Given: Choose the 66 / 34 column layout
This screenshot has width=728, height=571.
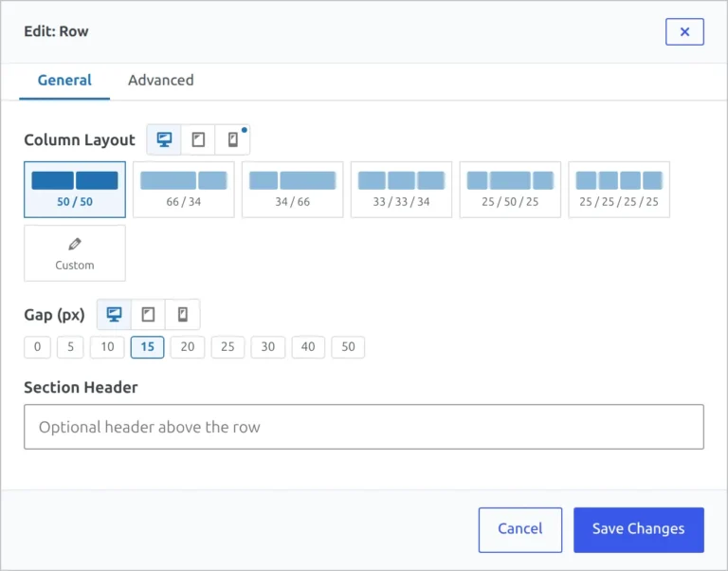Looking at the screenshot, I should (183, 189).
